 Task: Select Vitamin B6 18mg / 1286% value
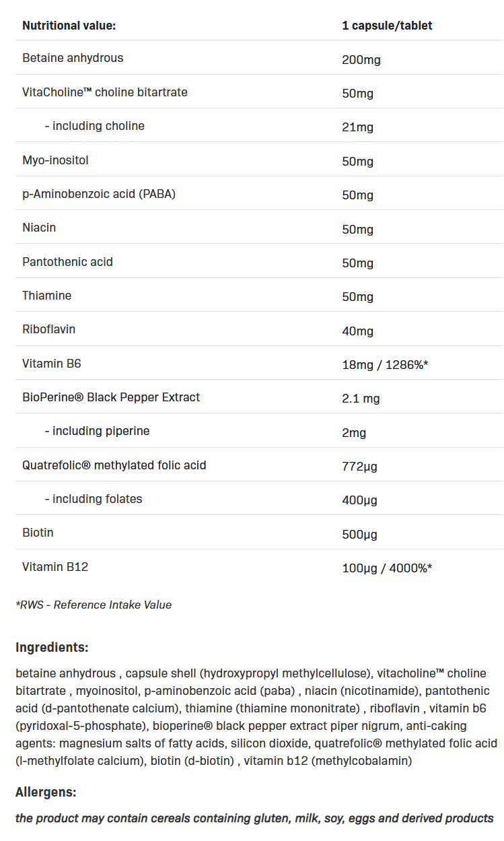(386, 365)
